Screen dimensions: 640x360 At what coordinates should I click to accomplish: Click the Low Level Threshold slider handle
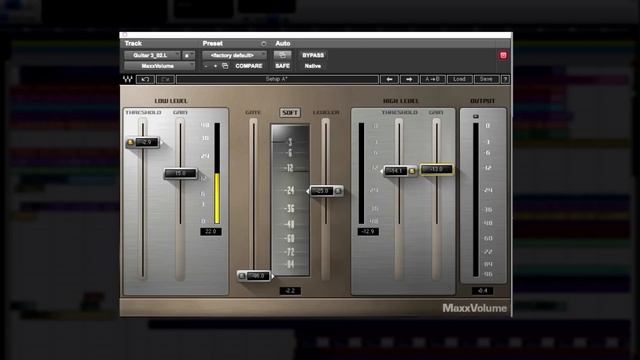(x=142, y=142)
